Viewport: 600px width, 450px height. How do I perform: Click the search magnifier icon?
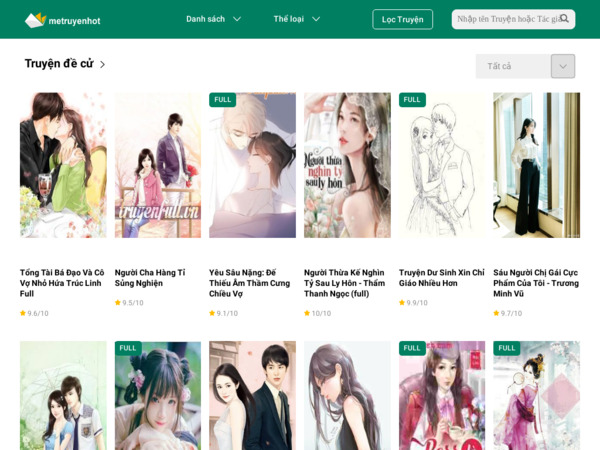point(565,19)
